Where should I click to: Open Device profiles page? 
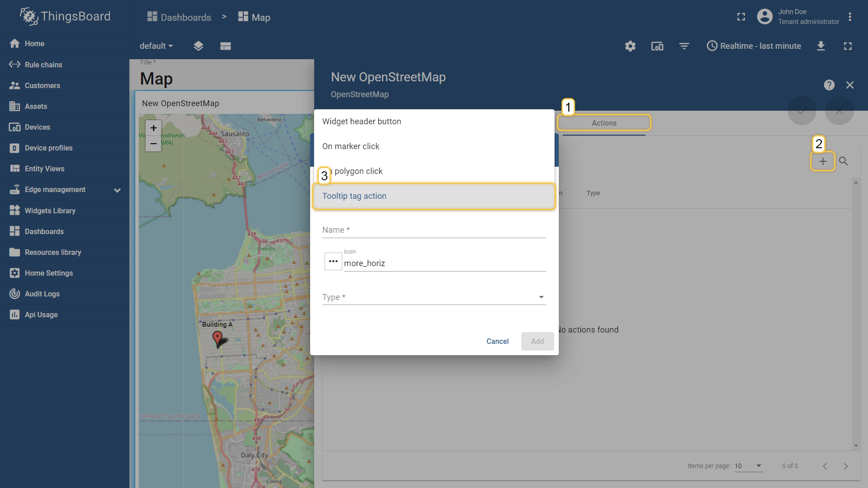(64, 148)
